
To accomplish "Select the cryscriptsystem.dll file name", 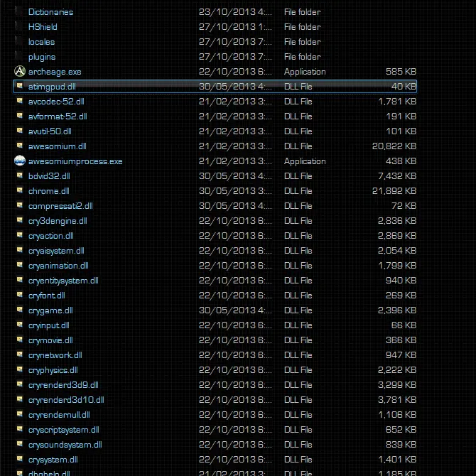I will 64,430.
